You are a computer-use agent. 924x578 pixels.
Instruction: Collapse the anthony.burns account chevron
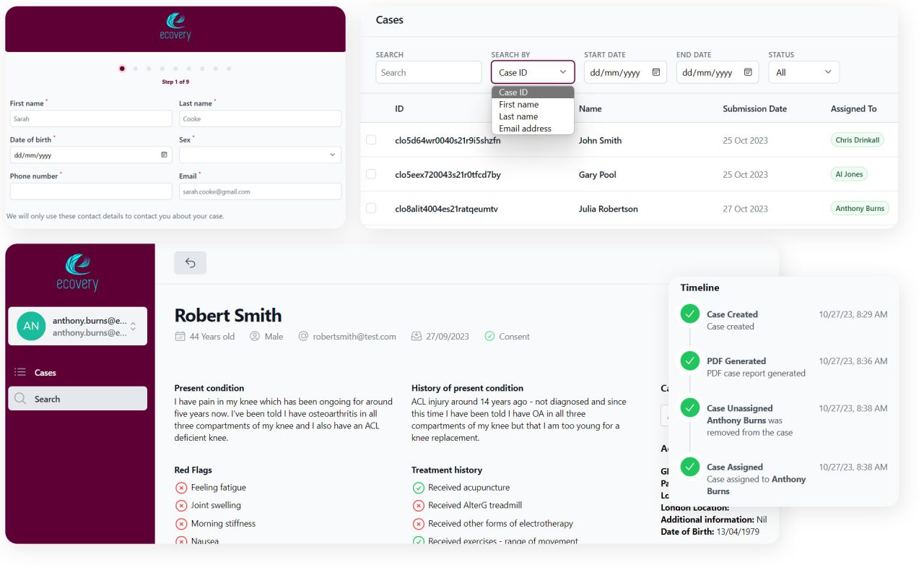pyautogui.click(x=134, y=325)
